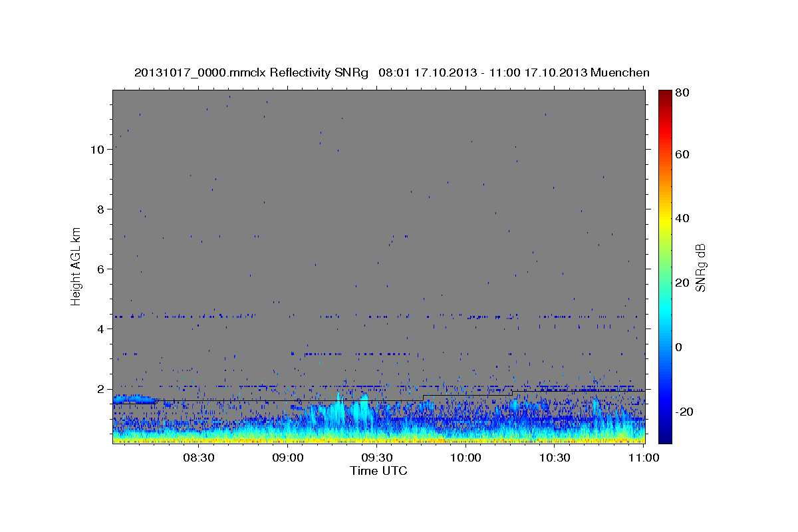Click the height tick label 2
Screen dimensions: 798x532
coord(101,389)
